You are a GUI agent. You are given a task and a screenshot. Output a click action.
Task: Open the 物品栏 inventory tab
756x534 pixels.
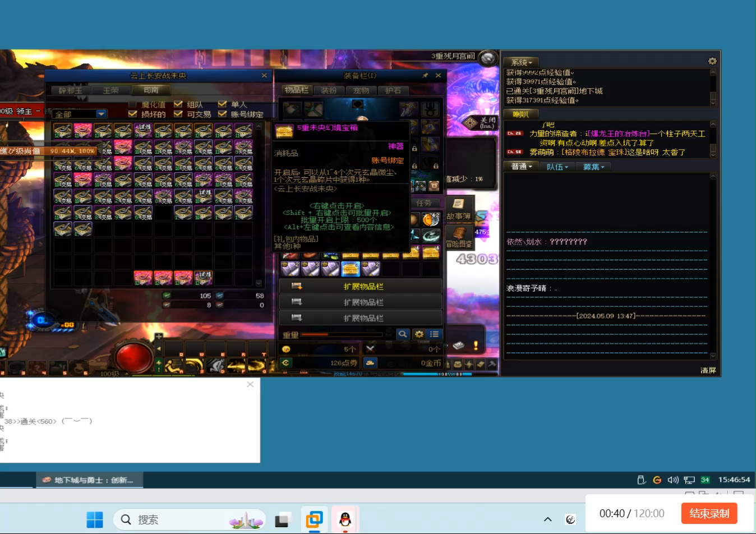click(296, 90)
